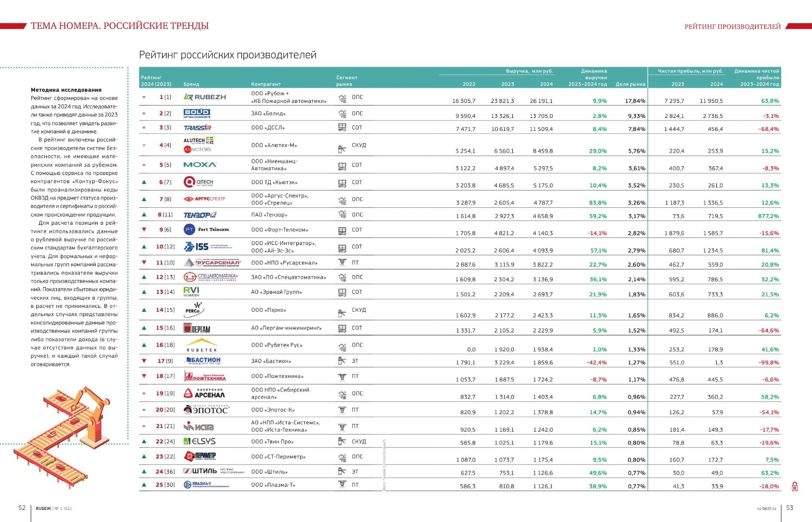Click the red R lock icon at bottom right
Image resolution: width=812 pixels, height=522 pixels.
click(794, 486)
